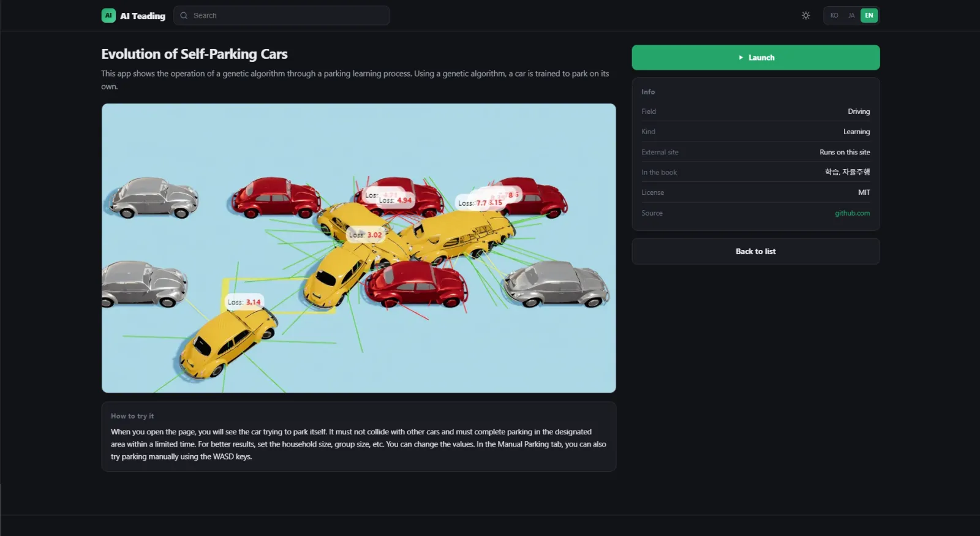Click the AI Teading logo icon
Image resolution: width=980 pixels, height=536 pixels.
tap(108, 15)
